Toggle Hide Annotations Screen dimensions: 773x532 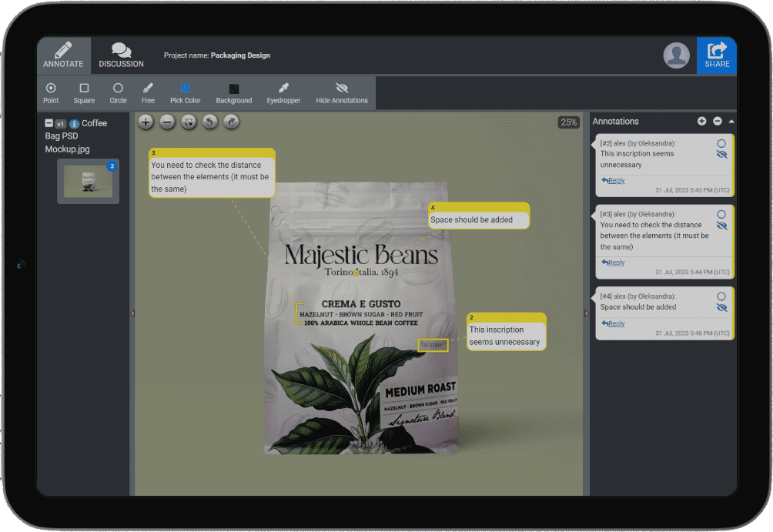(342, 92)
